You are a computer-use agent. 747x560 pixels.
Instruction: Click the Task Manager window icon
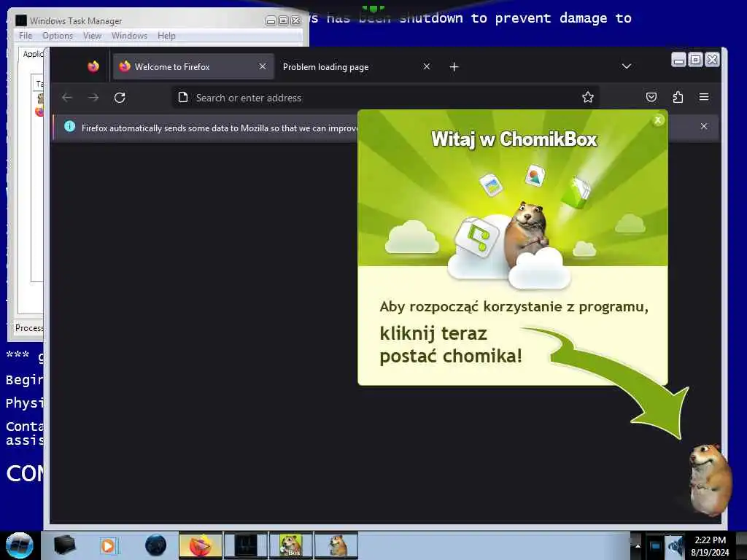click(x=21, y=20)
